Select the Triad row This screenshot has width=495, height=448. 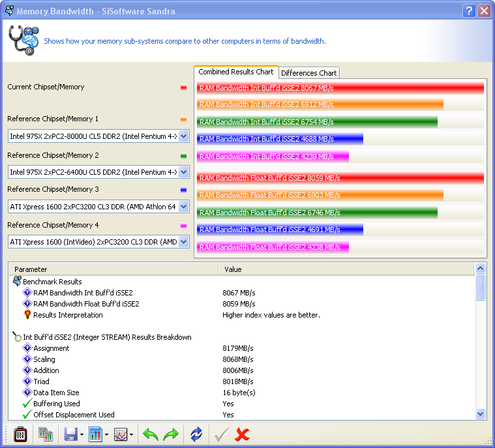242,381
